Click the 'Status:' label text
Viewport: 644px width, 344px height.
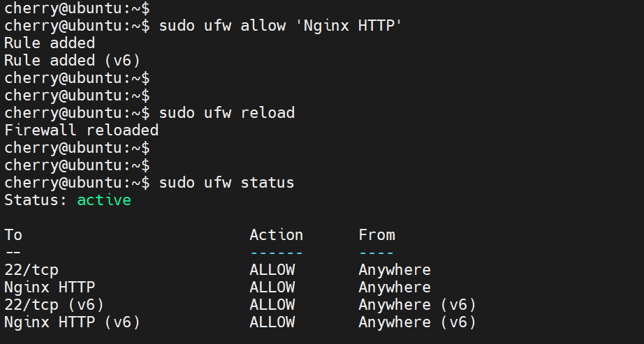pos(36,200)
